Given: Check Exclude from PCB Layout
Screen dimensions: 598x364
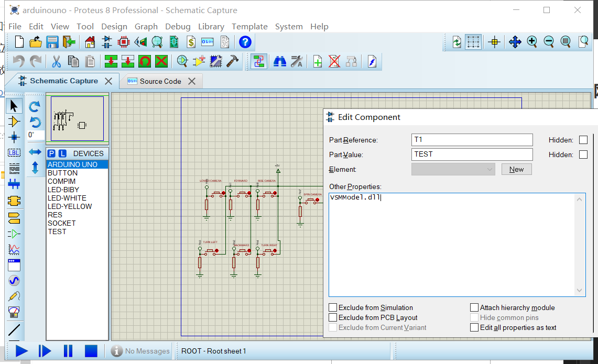Looking at the screenshot, I should (333, 317).
